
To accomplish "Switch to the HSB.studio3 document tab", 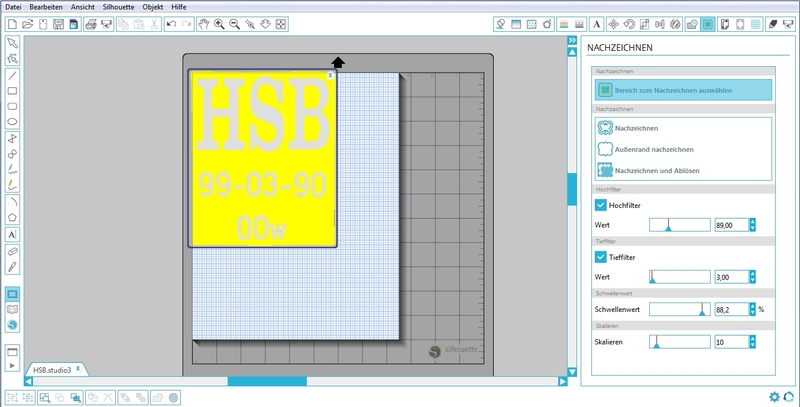I will pos(52,369).
